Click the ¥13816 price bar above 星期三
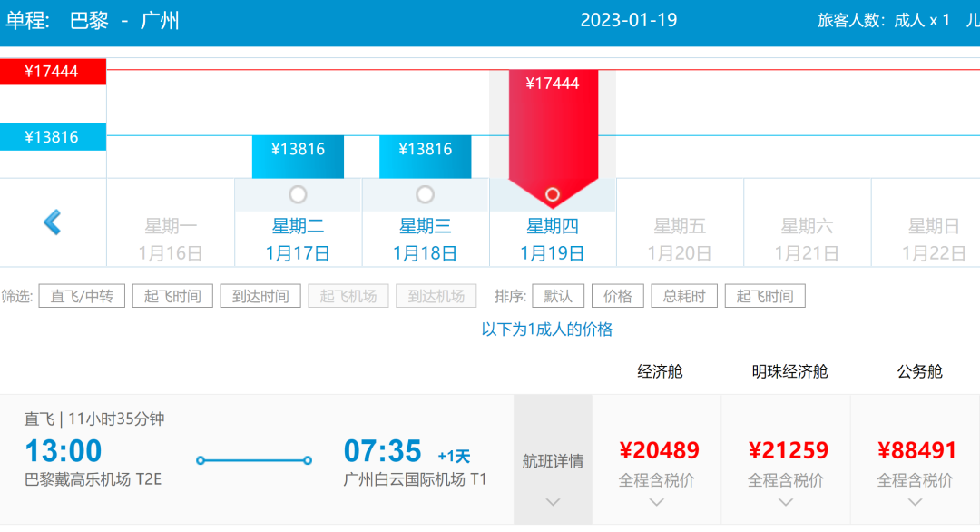 425,156
